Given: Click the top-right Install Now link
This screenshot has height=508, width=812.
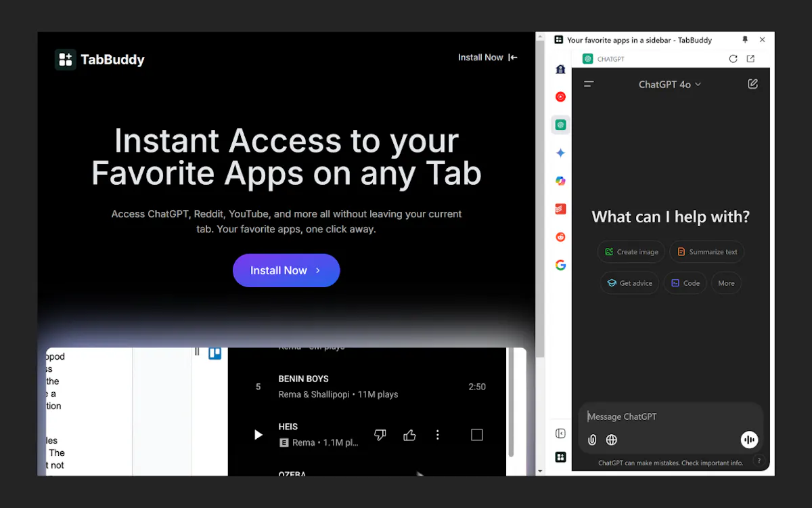Looking at the screenshot, I should pyautogui.click(x=487, y=58).
